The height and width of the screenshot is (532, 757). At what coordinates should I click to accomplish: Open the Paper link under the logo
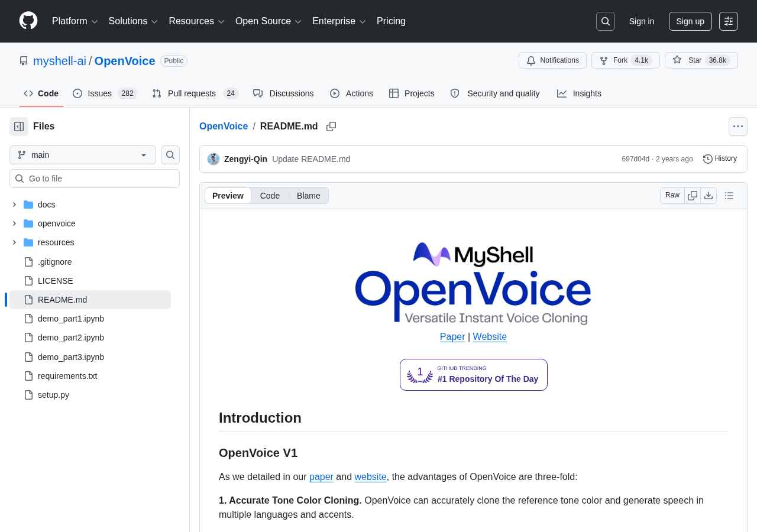pyautogui.click(x=452, y=337)
